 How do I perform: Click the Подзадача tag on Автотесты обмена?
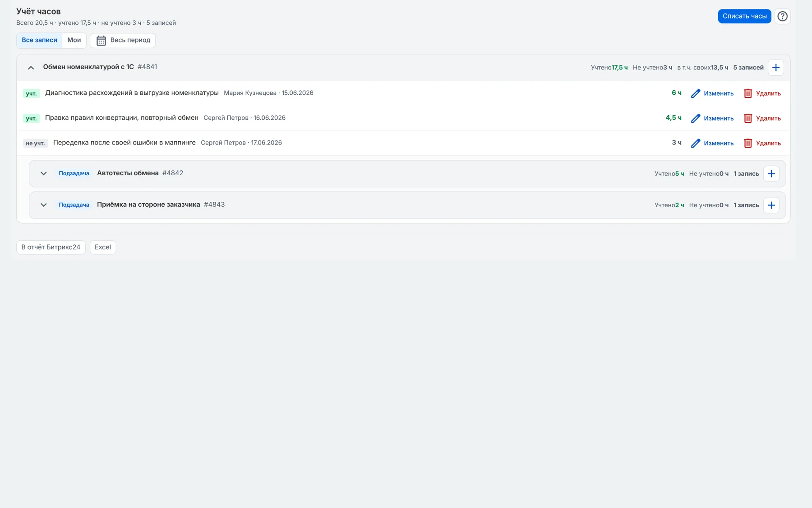(74, 173)
